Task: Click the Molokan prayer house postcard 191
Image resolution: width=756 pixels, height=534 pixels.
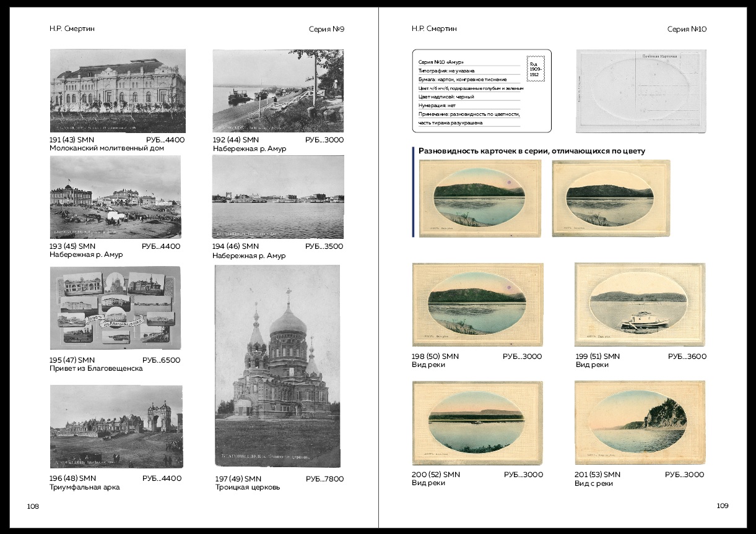Action: (118, 91)
